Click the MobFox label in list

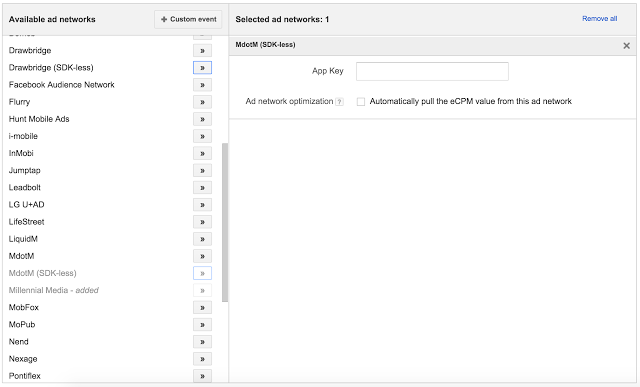tap(24, 308)
